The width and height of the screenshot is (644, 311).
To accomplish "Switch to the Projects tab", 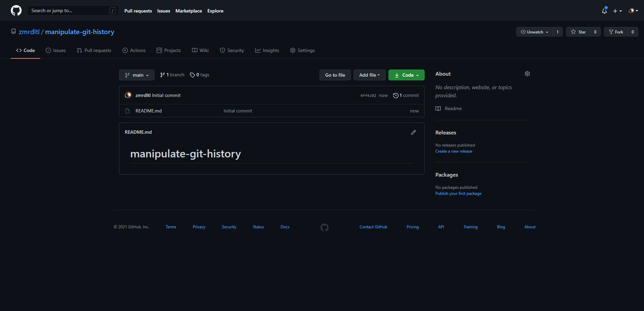I will 169,50.
